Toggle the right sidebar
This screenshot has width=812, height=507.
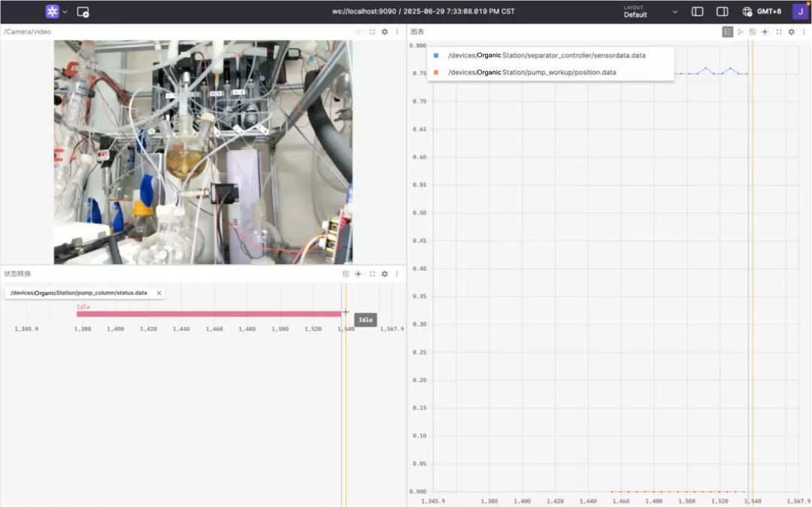pos(722,12)
